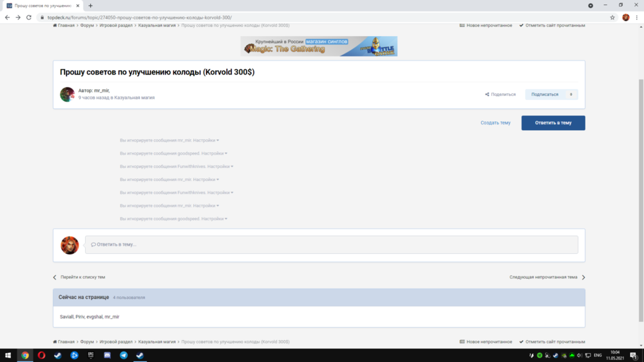Viewport: 644px width, 362px height.
Task: Click the Share (Поделиться) icon link
Action: (488, 95)
